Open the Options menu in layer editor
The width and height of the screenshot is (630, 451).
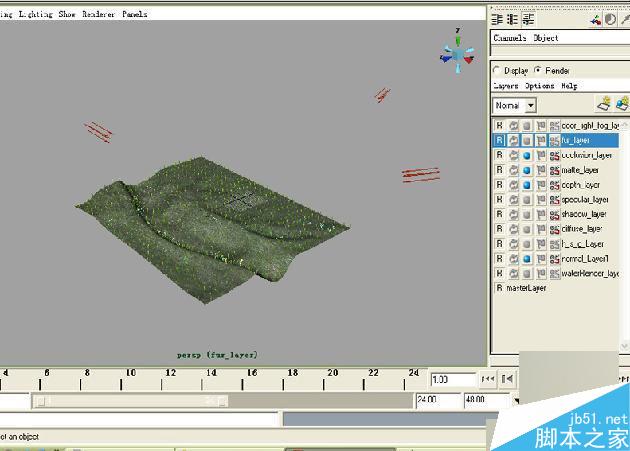coord(539,86)
